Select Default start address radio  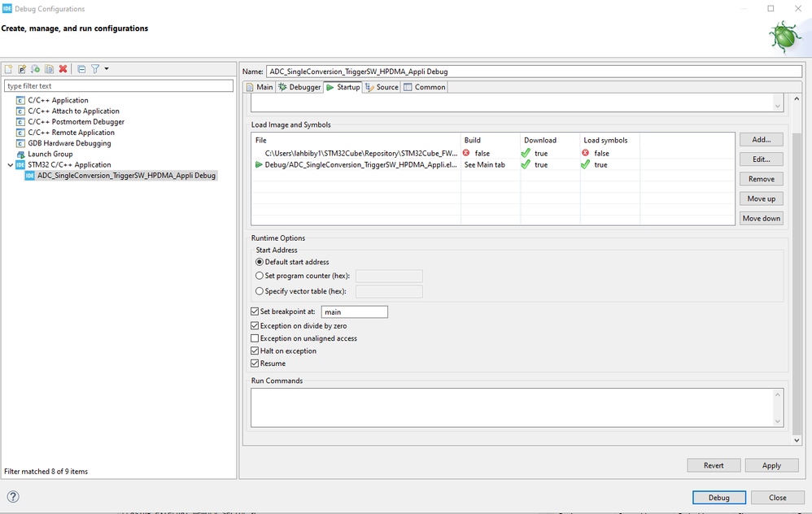[x=260, y=262]
